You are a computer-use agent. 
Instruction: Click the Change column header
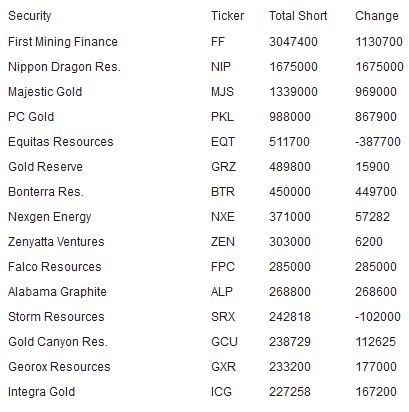point(377,16)
